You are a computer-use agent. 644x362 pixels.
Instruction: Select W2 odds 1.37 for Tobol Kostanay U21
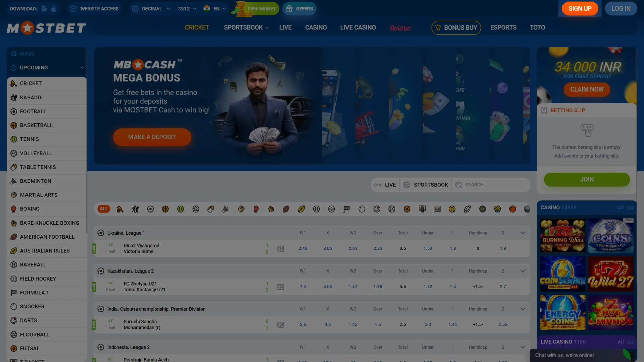[x=353, y=287]
